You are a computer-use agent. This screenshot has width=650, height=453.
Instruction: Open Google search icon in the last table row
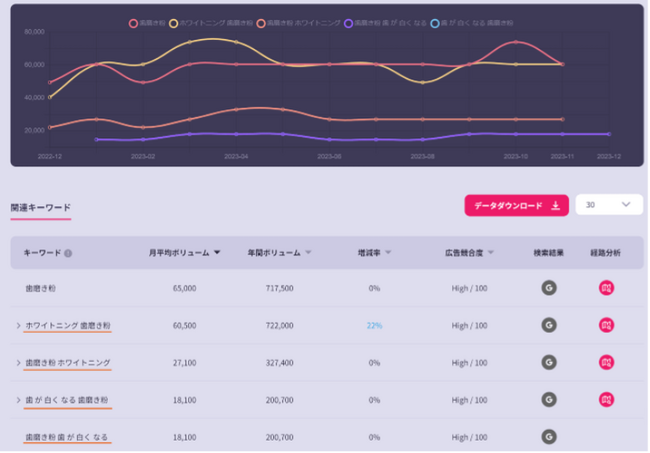(549, 436)
